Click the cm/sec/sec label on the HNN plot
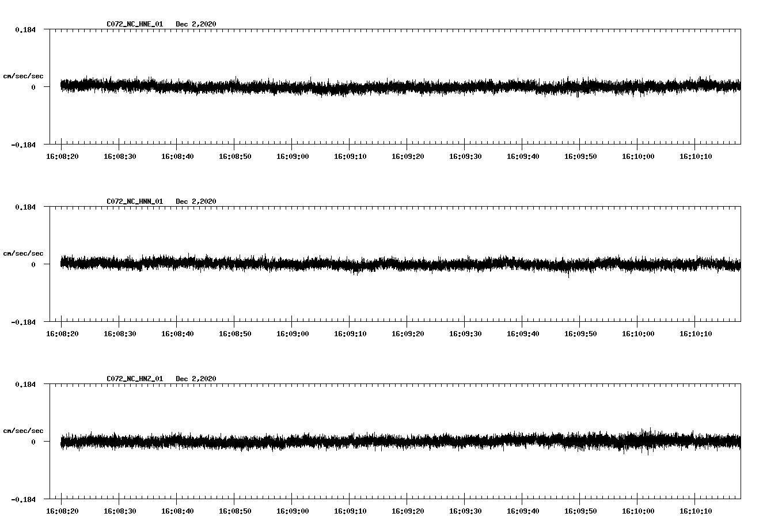 coord(24,253)
